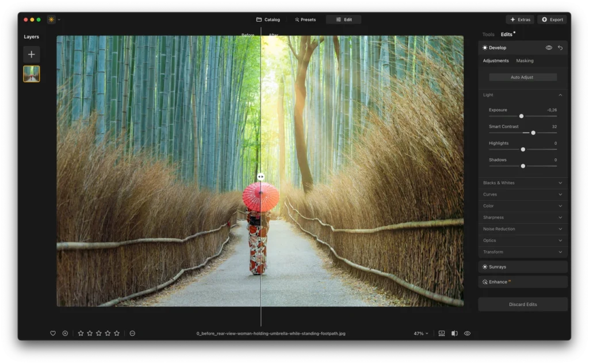Expand the Blacks & Whites section
This screenshot has height=364, width=589.
click(x=522, y=183)
